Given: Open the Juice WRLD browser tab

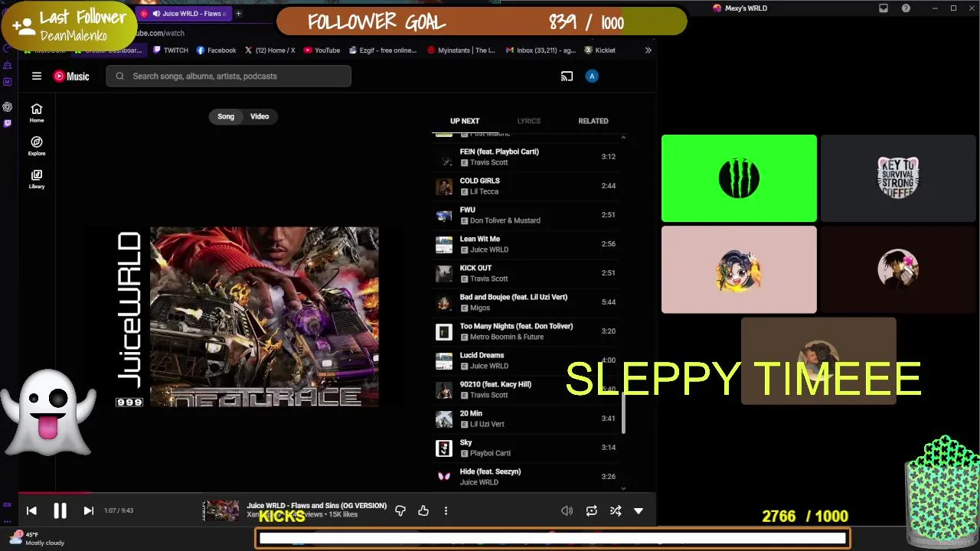Looking at the screenshot, I should 188,13.
